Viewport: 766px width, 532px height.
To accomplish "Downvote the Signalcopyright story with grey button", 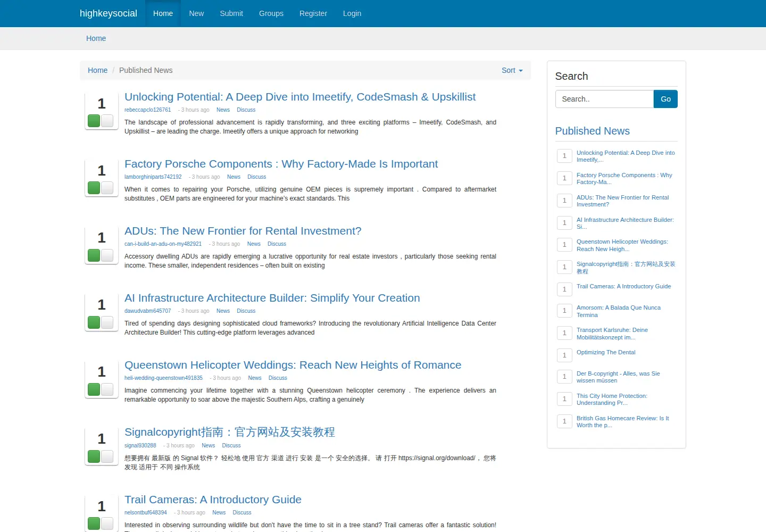I will [x=107, y=456].
